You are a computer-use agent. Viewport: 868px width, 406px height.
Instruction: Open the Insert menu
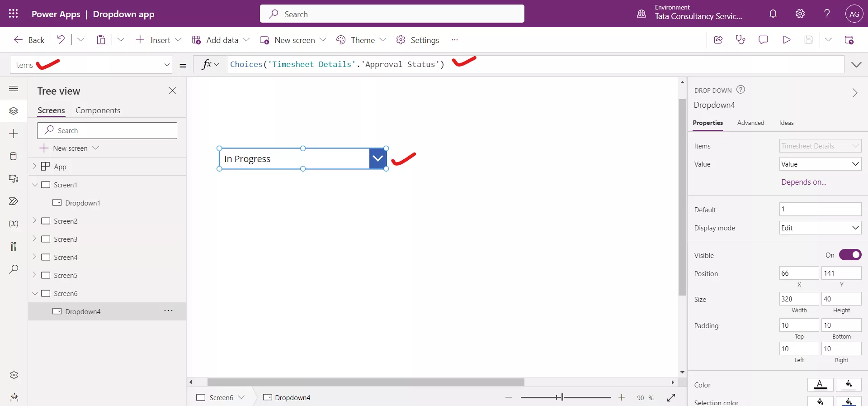[159, 40]
